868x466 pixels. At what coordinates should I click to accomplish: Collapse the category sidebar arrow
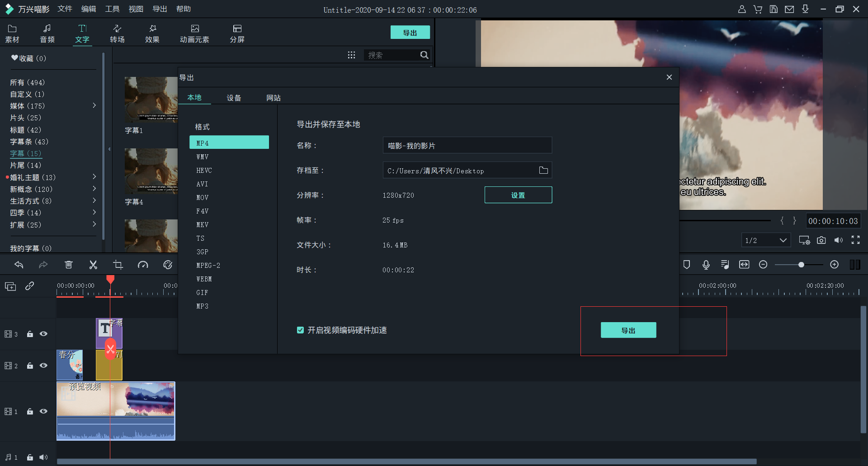coord(109,149)
